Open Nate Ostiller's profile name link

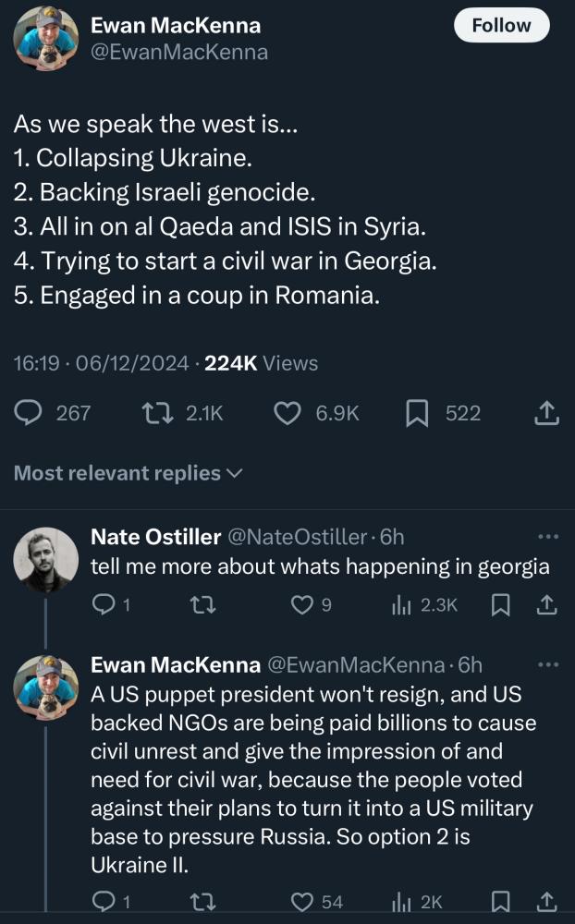(x=155, y=537)
